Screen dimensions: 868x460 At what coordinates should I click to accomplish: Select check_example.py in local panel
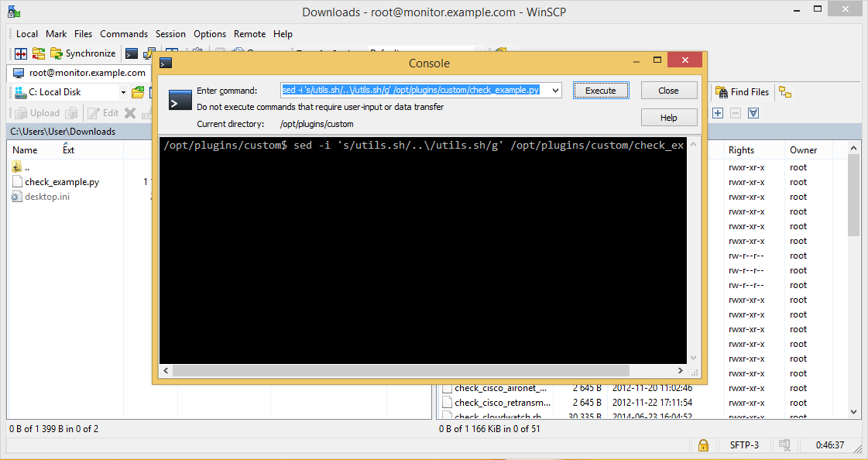[x=62, y=181]
